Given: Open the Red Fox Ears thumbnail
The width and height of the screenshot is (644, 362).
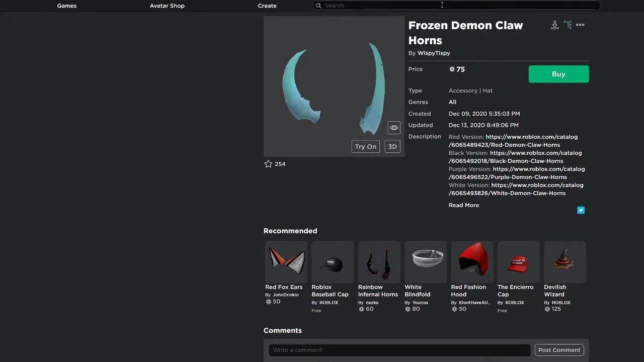Looking at the screenshot, I should [286, 261].
